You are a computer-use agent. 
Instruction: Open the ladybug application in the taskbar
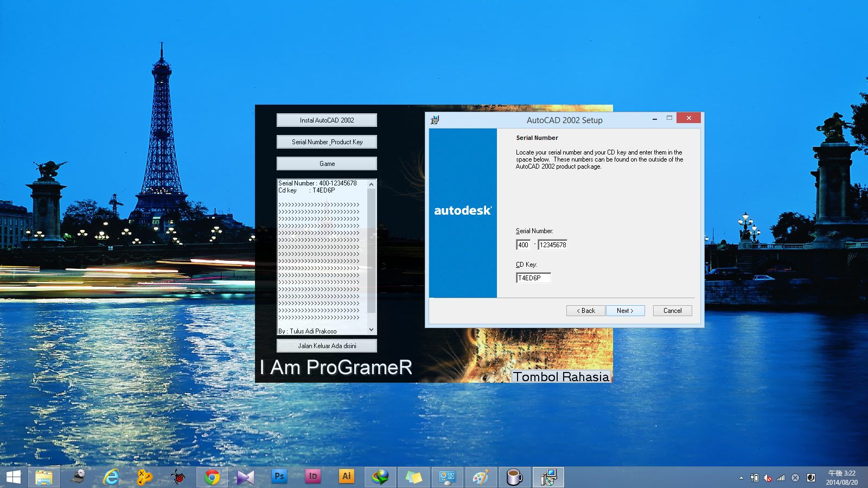pyautogui.click(x=178, y=477)
